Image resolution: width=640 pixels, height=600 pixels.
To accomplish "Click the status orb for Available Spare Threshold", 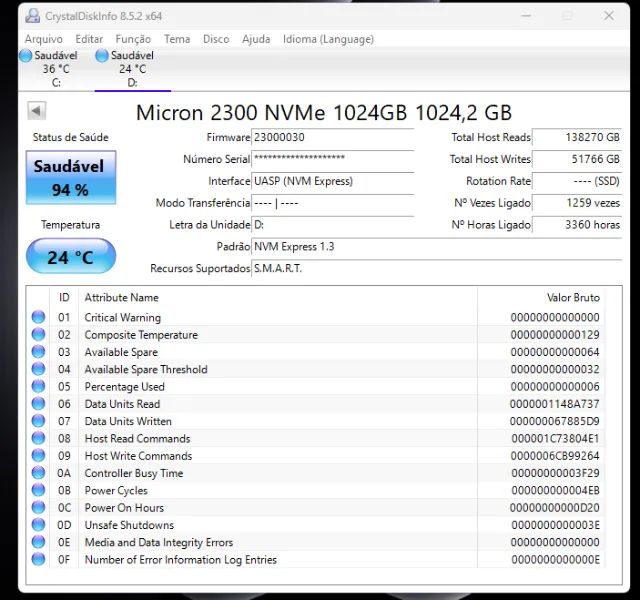I will [38, 369].
